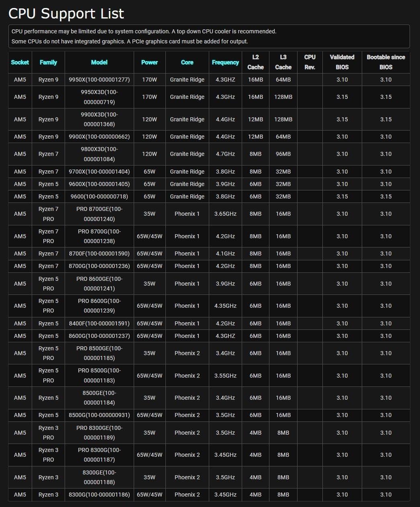Click the Power column header
Image resolution: width=420 pixels, height=507 pixels.
pos(149,62)
